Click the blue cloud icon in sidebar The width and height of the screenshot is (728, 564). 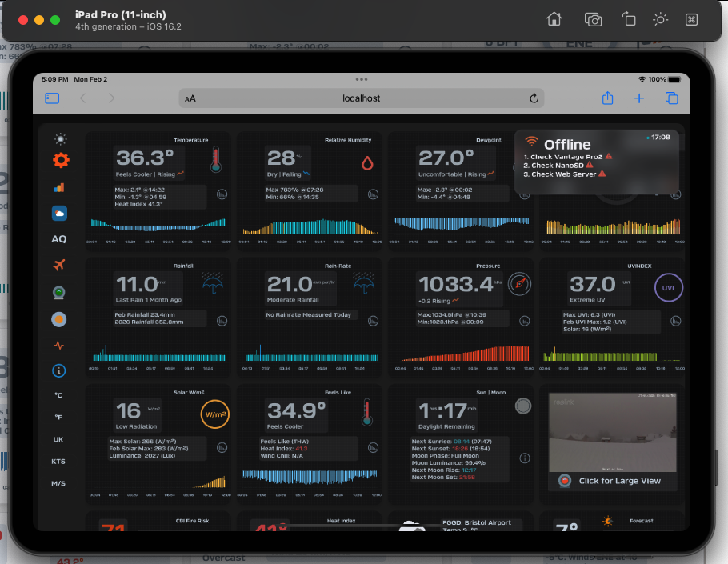(59, 213)
